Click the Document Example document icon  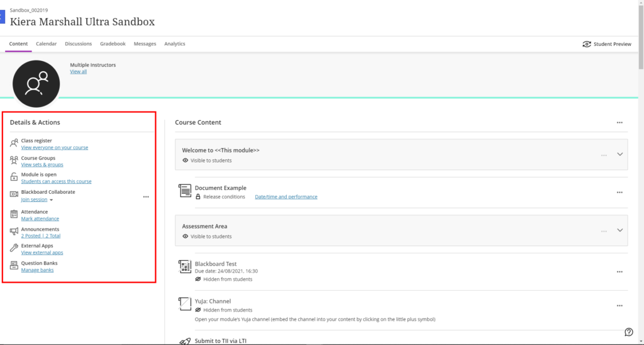(185, 191)
